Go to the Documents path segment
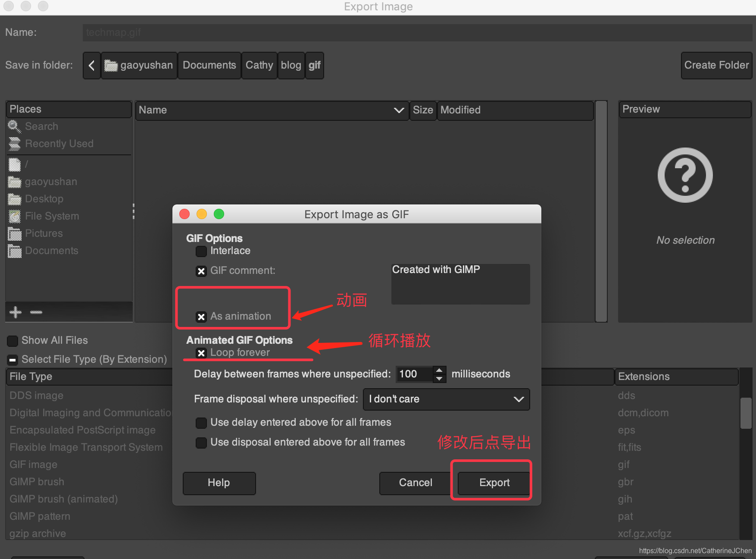This screenshot has width=756, height=559. click(209, 65)
